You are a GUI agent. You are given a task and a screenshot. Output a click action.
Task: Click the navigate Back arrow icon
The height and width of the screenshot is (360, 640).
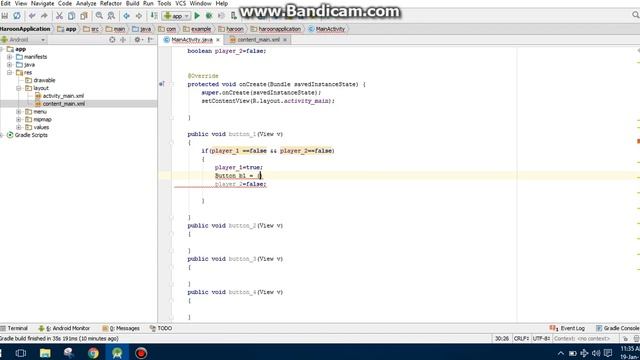tap(127, 16)
